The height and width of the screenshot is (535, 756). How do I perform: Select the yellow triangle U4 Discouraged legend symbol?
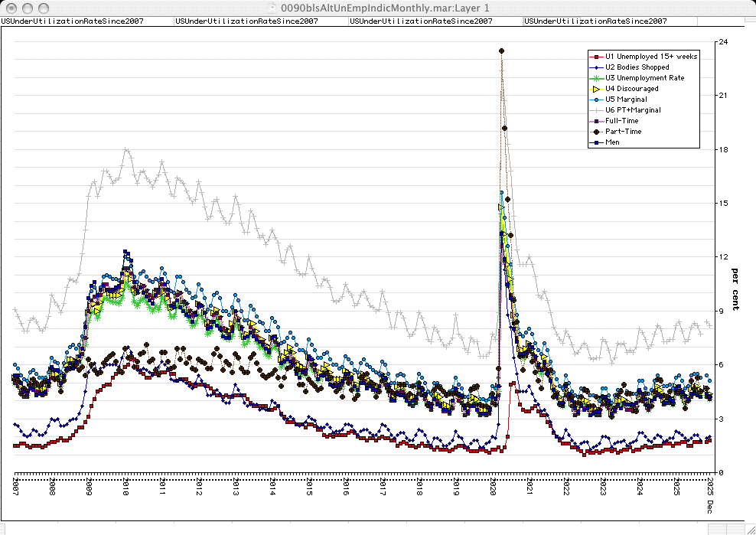(x=595, y=89)
